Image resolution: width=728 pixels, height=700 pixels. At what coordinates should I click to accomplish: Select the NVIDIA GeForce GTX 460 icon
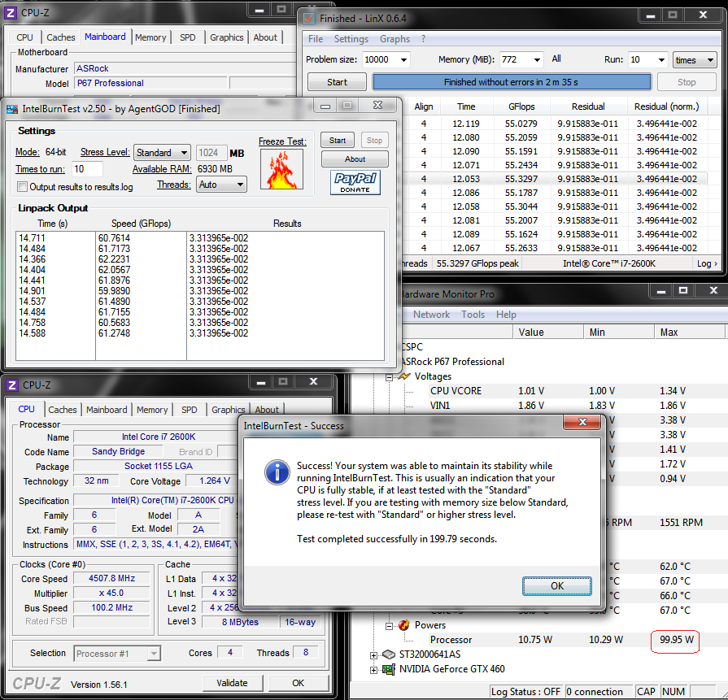point(389,669)
